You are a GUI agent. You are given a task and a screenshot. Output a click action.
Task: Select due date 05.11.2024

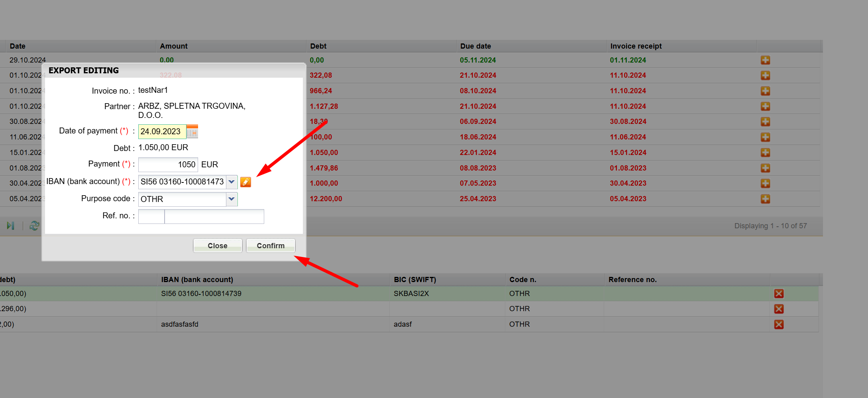click(x=478, y=60)
